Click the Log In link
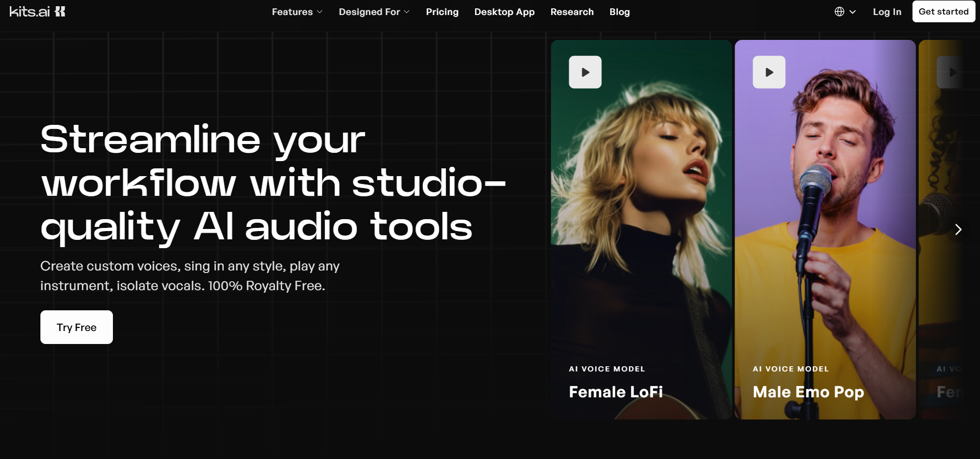 (x=887, y=11)
